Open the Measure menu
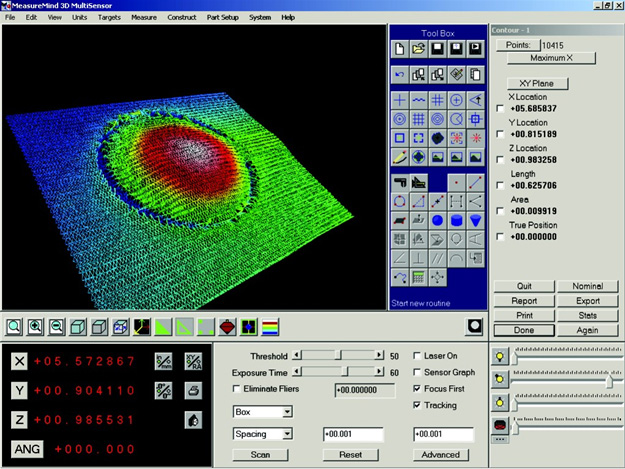 coord(144,18)
